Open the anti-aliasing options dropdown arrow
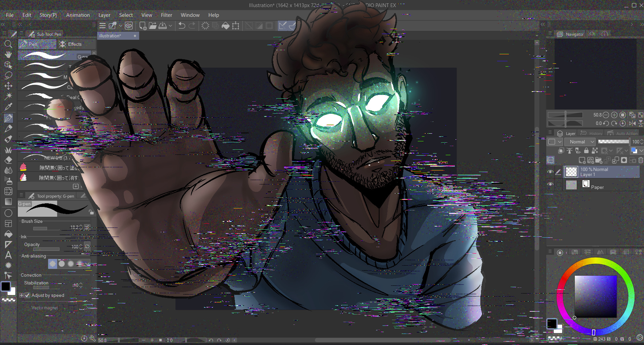Viewport: 644px width, 345px height. point(88,264)
